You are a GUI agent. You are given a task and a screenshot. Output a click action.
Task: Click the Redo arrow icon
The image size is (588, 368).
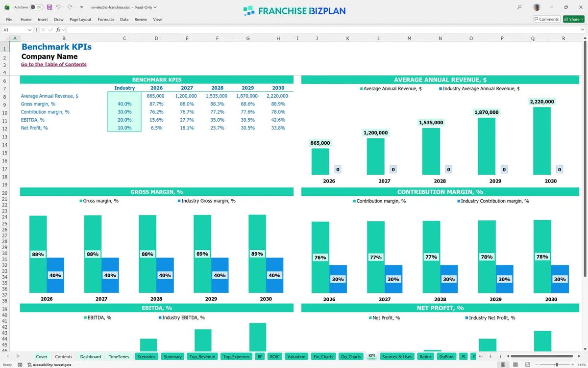(x=70, y=7)
